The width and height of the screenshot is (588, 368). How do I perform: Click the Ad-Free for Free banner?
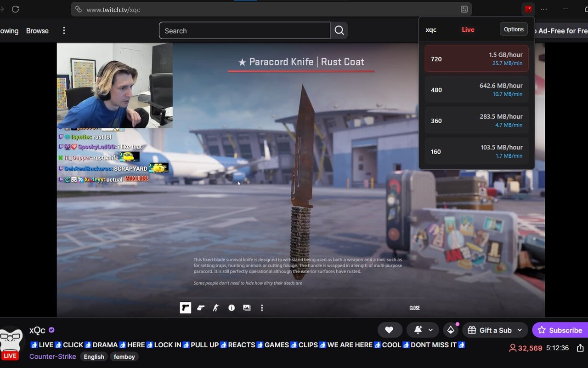click(561, 31)
